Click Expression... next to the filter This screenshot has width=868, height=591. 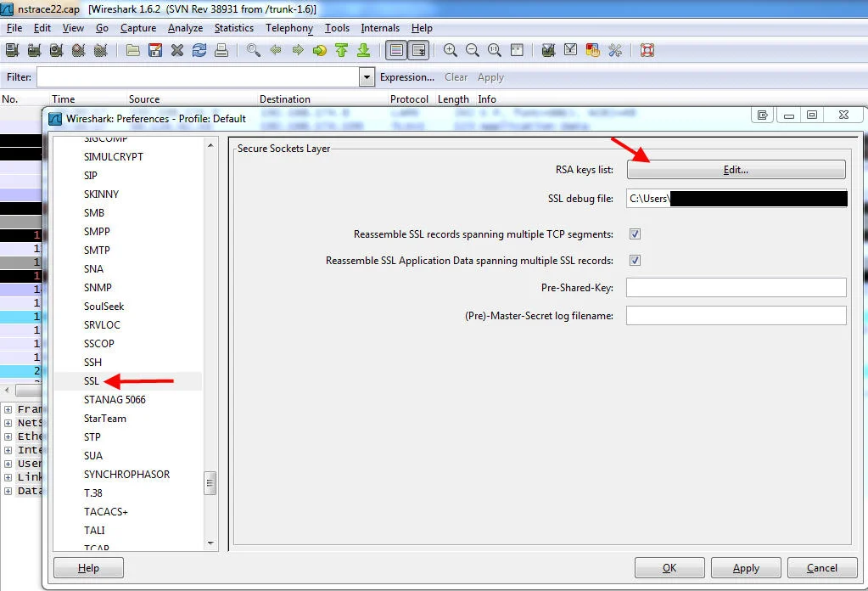coord(407,77)
